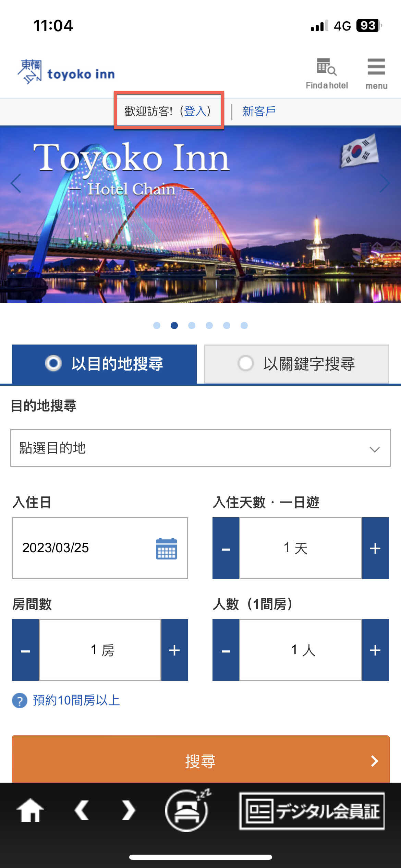Open the hamburger menu
This screenshot has width=401, height=868.
[376, 73]
